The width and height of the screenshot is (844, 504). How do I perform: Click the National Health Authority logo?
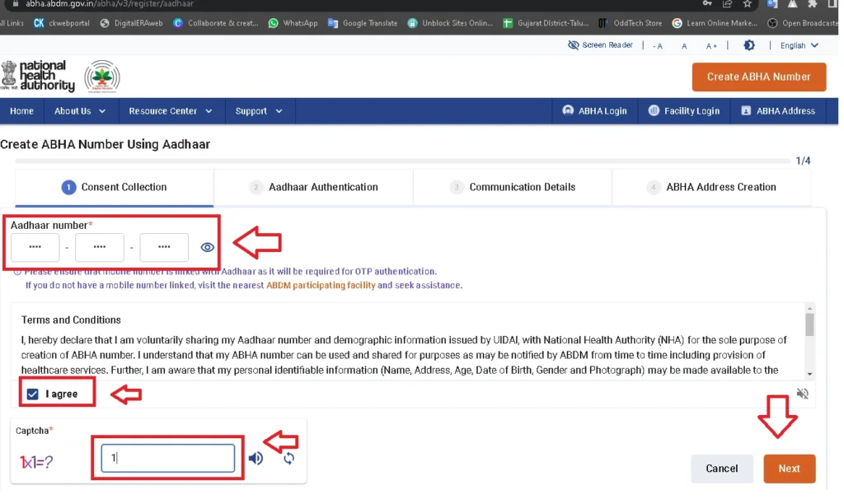click(x=38, y=76)
